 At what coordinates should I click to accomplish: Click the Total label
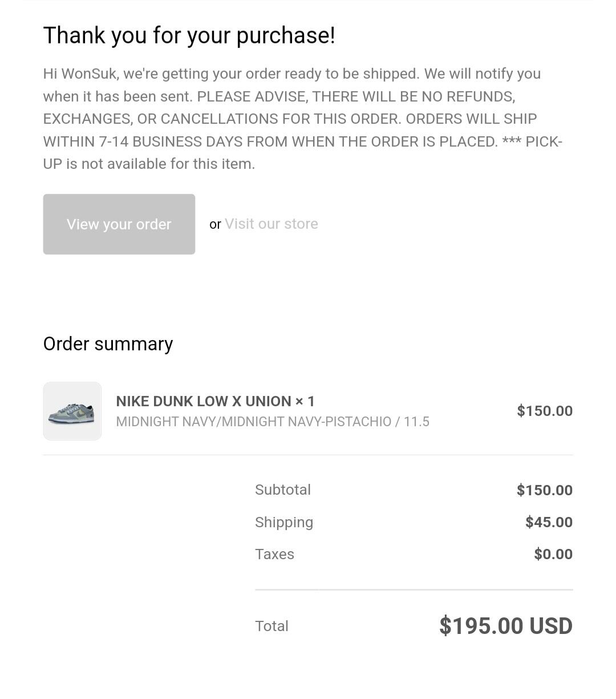[271, 626]
